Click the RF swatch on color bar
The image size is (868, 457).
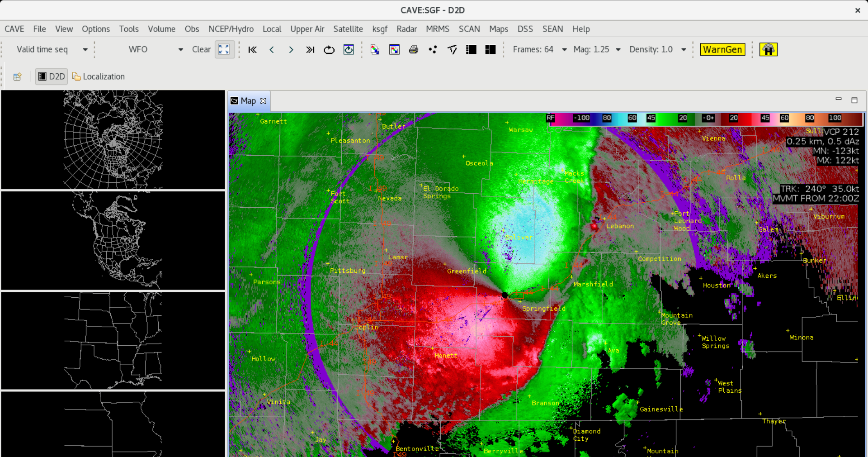point(550,118)
